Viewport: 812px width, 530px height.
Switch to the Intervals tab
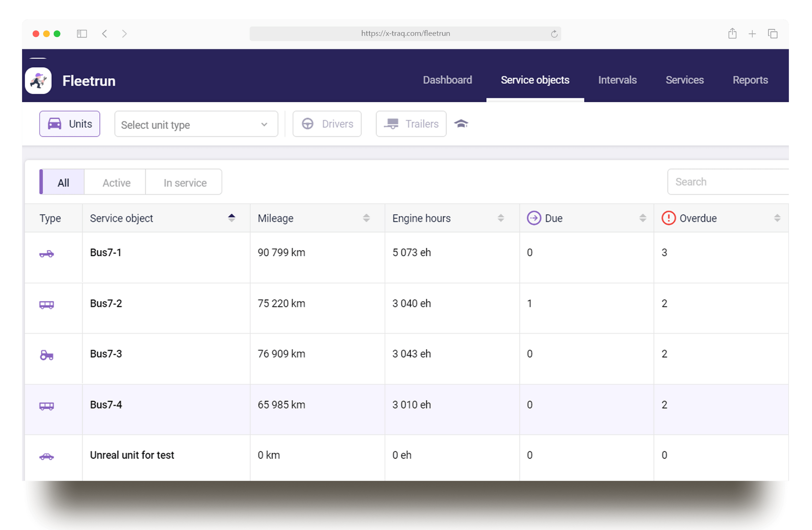tap(617, 80)
